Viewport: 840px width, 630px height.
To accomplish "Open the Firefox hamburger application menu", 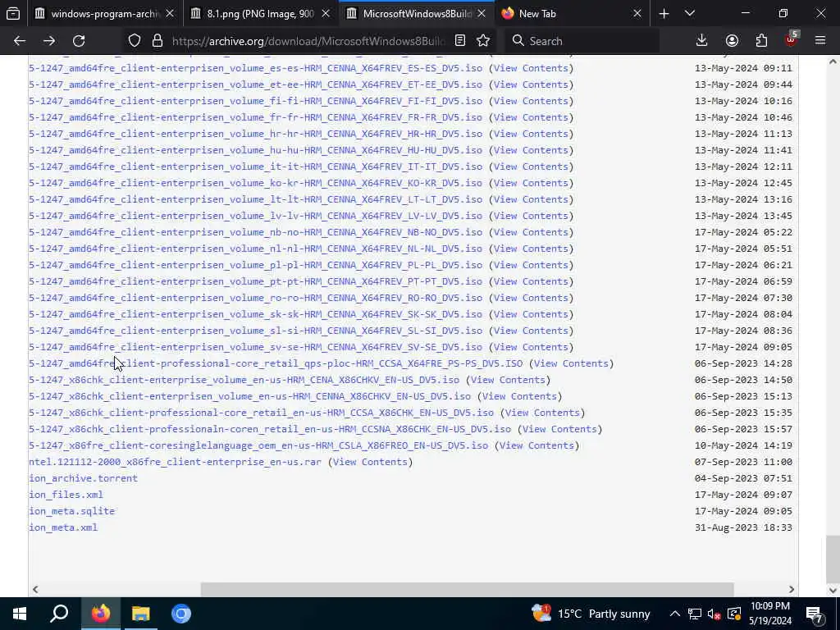I will pos(820,41).
